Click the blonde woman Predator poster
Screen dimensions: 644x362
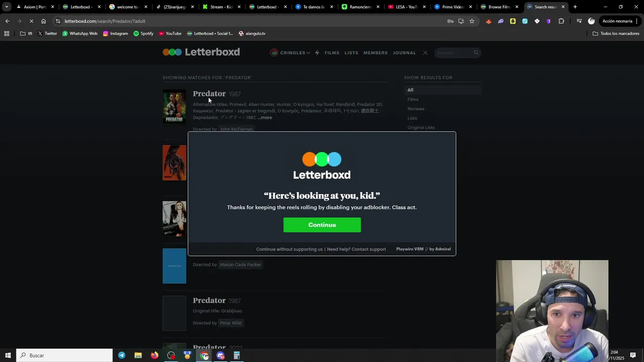(x=174, y=219)
